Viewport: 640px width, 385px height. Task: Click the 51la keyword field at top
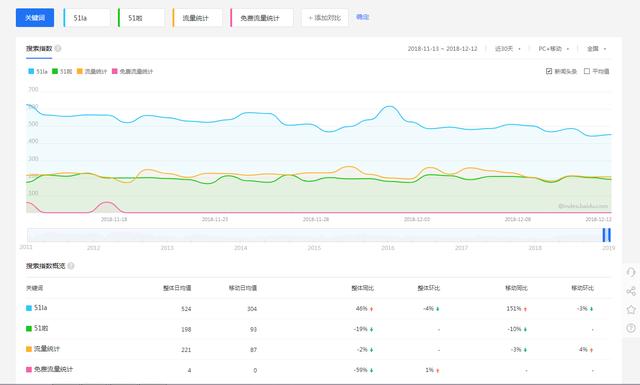87,18
